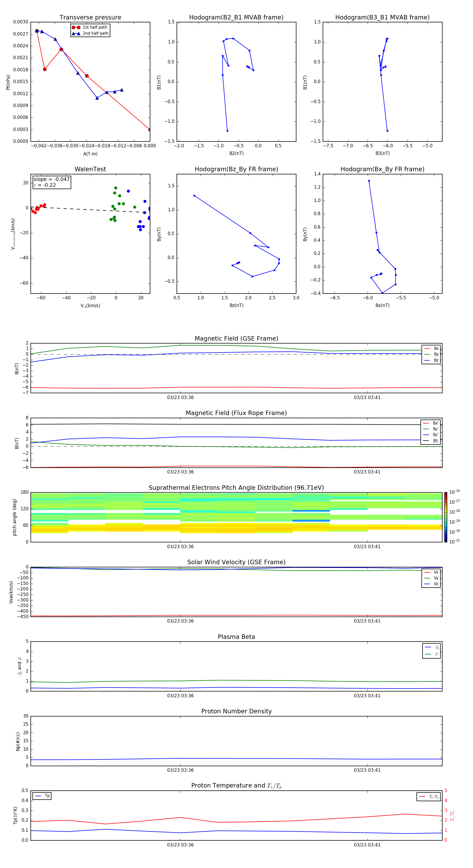
Task: Click "03/23 03:36" tick under Plasma Beta plot
Action: [181, 695]
